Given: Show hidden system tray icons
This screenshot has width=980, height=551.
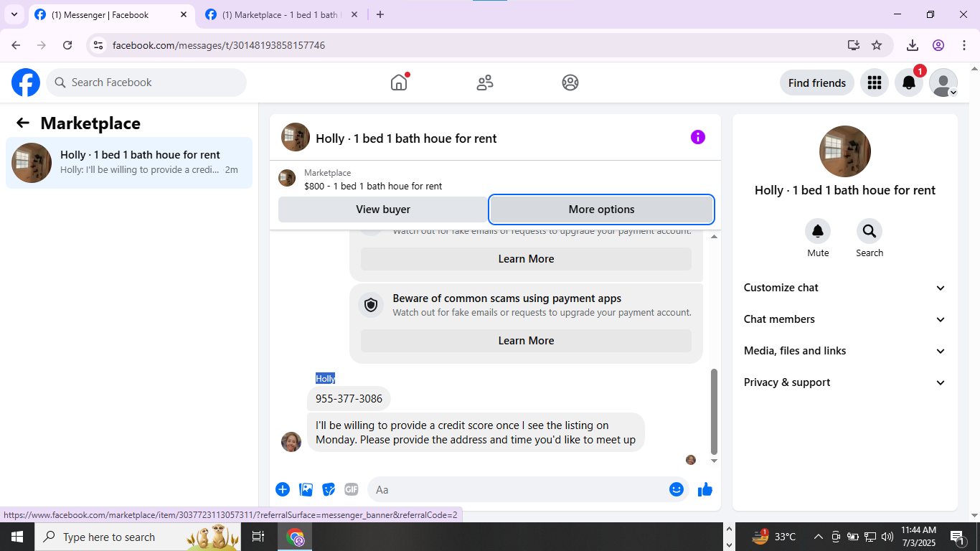Looking at the screenshot, I should point(818,537).
